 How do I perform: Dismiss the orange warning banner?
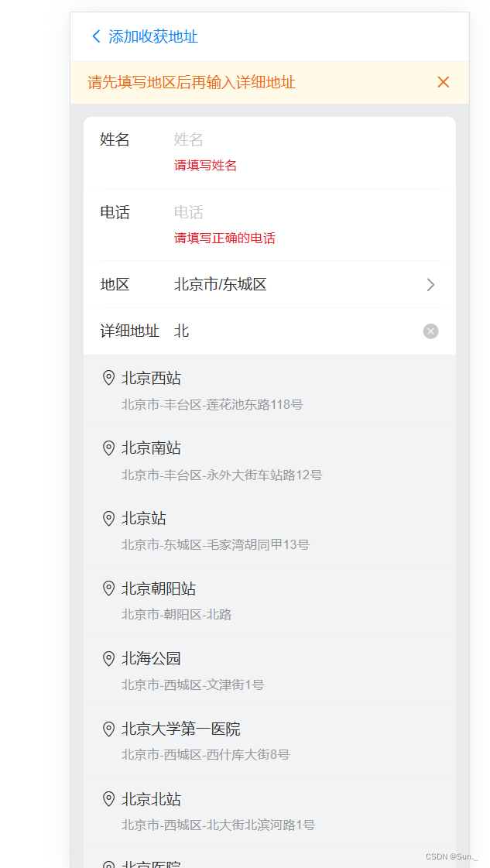(443, 81)
